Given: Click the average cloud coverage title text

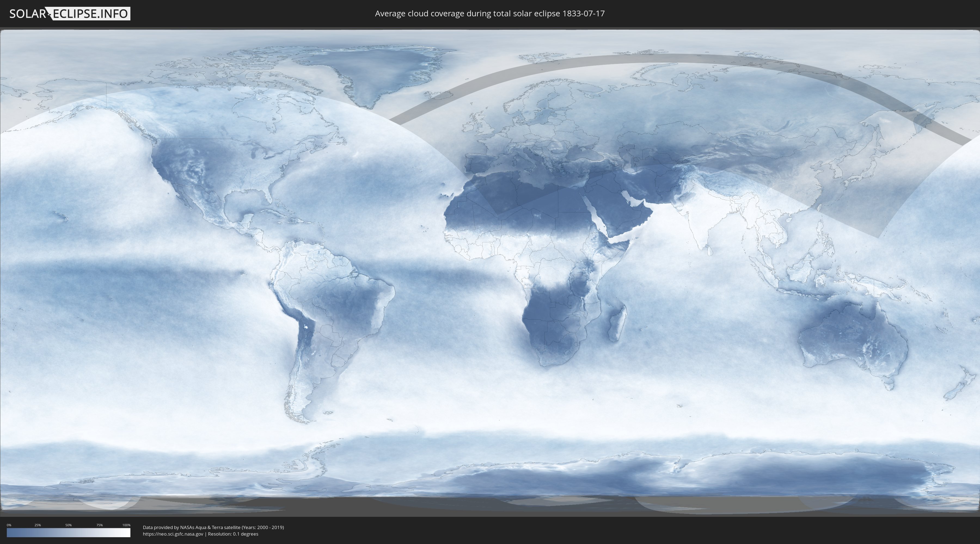Looking at the screenshot, I should (490, 14).
